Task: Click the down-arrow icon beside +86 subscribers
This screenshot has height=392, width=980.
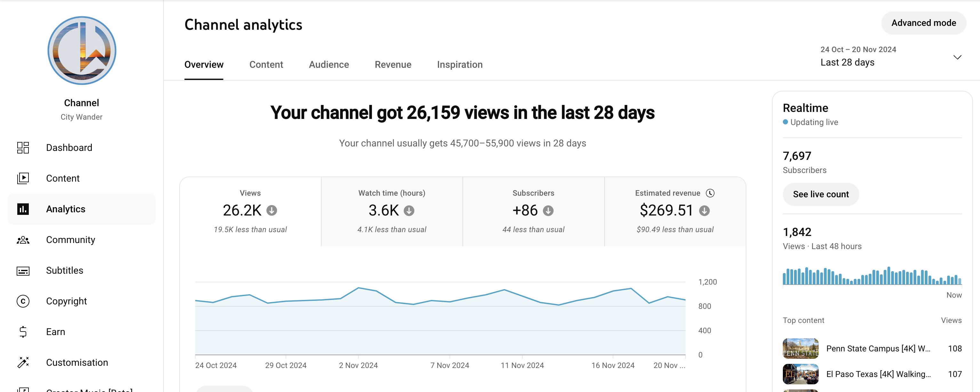Action: click(x=548, y=211)
